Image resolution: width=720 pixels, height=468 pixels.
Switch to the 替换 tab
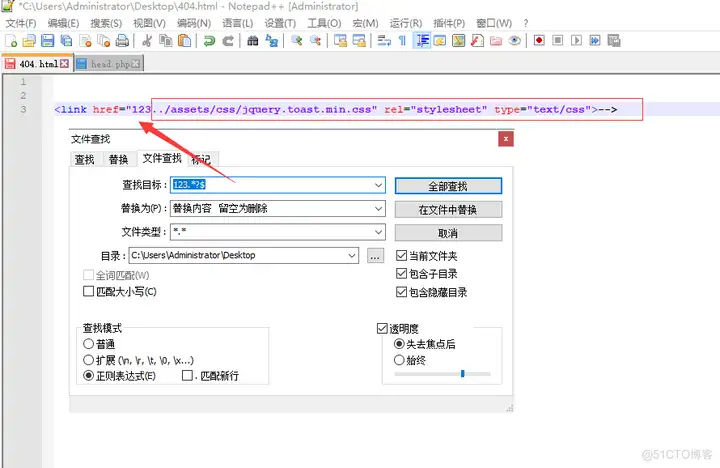(118, 159)
